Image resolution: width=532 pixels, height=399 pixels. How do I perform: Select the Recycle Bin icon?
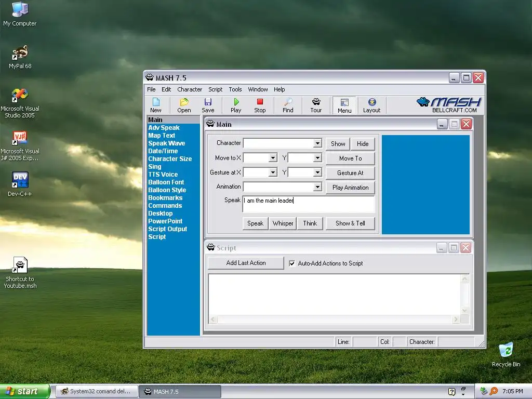[x=506, y=355]
